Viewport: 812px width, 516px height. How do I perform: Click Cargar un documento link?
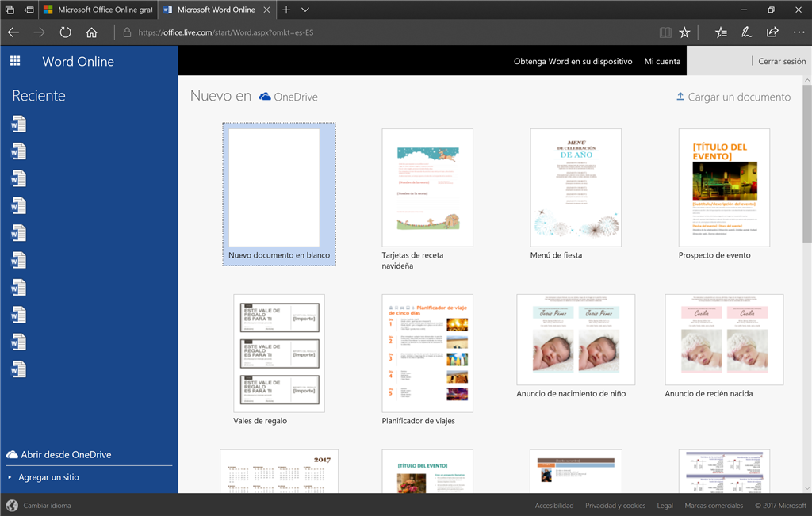pos(739,97)
